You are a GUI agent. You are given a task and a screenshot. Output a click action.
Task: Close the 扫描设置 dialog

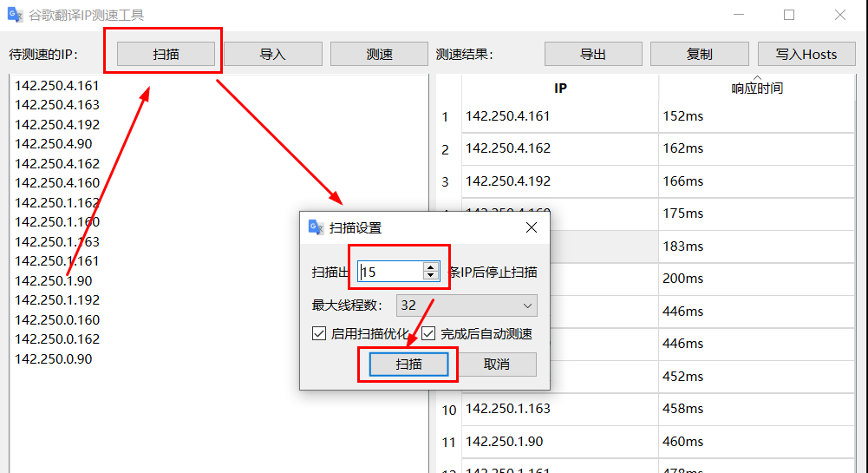[532, 227]
